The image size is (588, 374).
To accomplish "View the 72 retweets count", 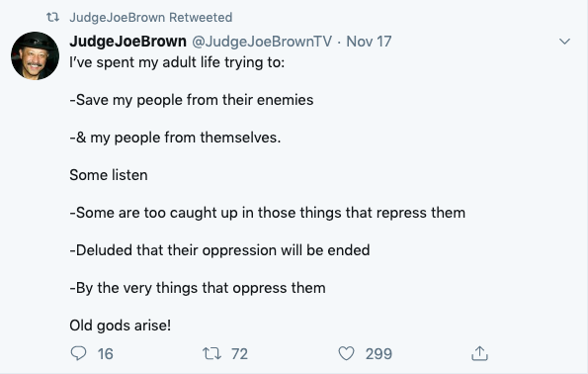I will click(x=239, y=354).
